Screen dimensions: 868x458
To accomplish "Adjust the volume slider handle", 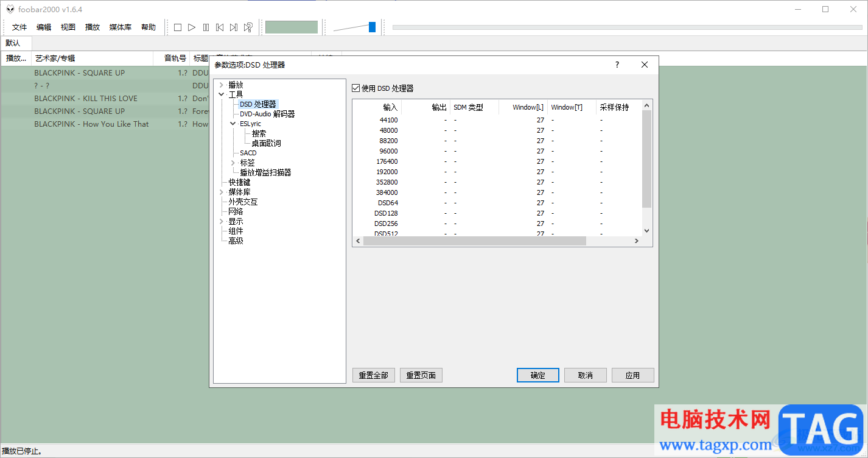I will (372, 27).
